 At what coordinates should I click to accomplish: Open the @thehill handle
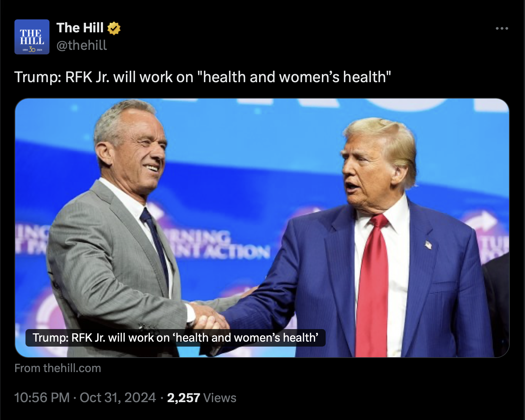[x=82, y=45]
